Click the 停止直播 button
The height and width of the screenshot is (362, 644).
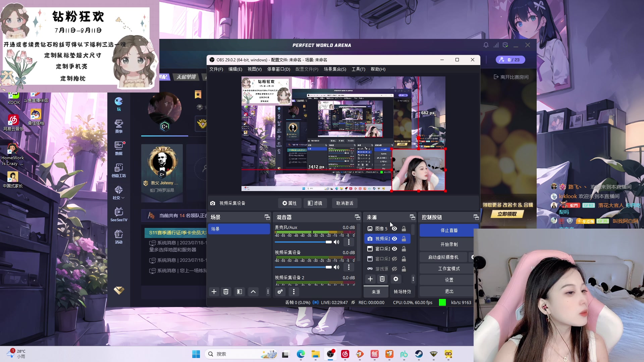point(449,230)
